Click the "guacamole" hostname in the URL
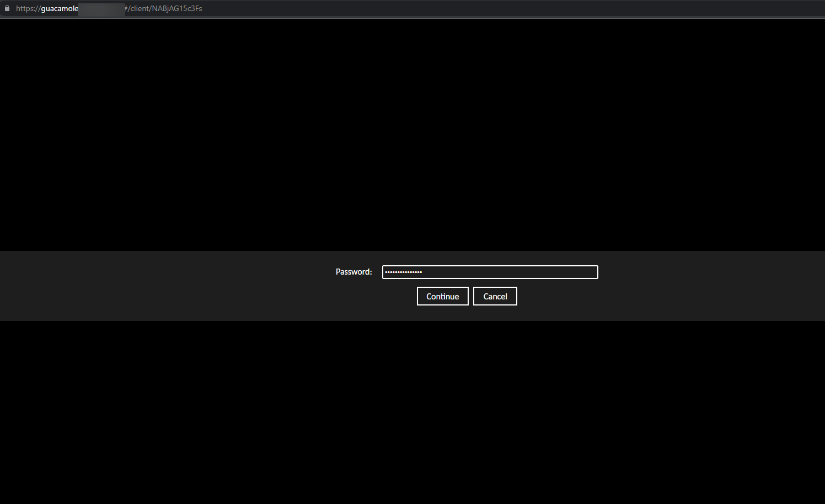The image size is (825, 504). (60, 8)
